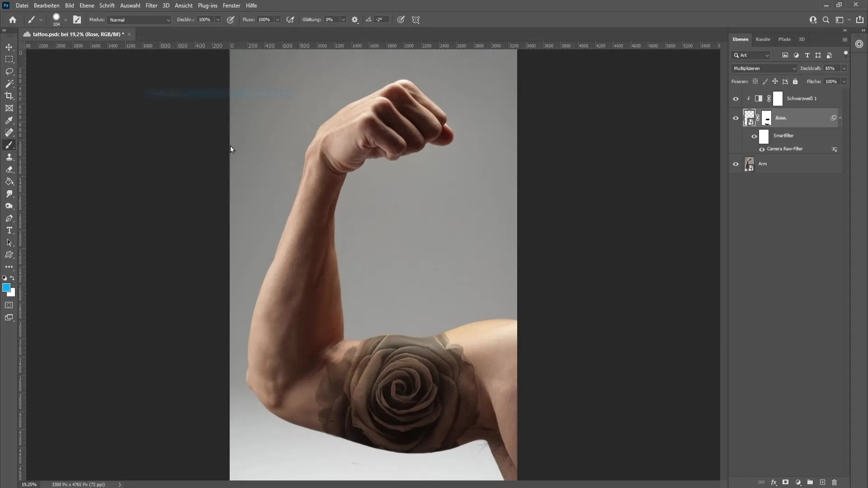Select the Brush tool in toolbar

point(9,145)
